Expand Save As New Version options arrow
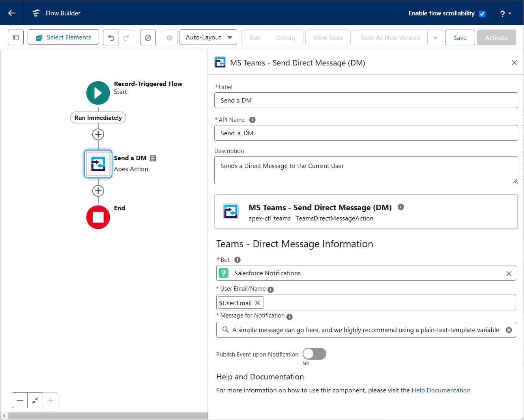Viewport: 524px width, 420px height. tap(435, 38)
